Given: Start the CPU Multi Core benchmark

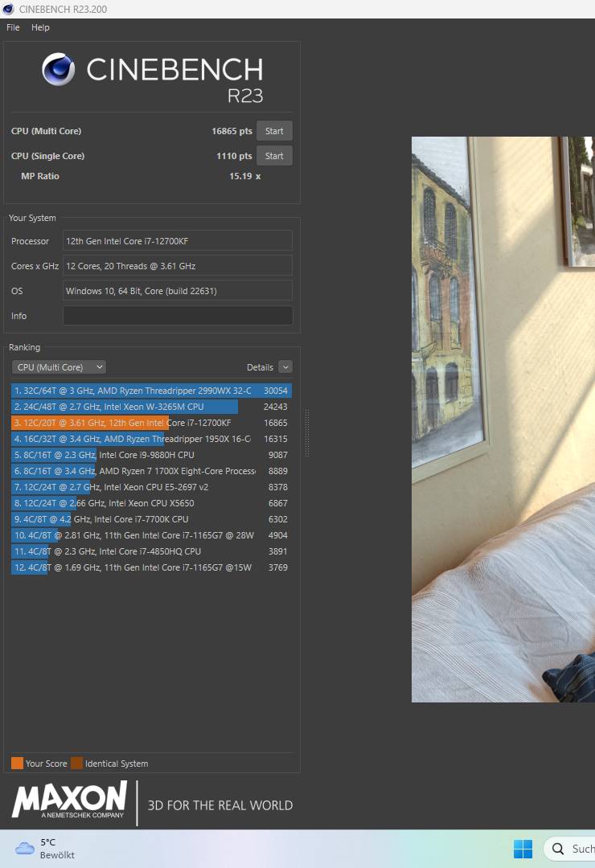Looking at the screenshot, I should pos(274,131).
